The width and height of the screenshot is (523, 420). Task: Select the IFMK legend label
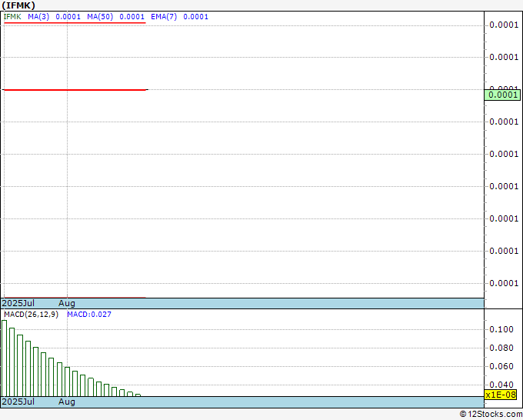click(x=12, y=17)
